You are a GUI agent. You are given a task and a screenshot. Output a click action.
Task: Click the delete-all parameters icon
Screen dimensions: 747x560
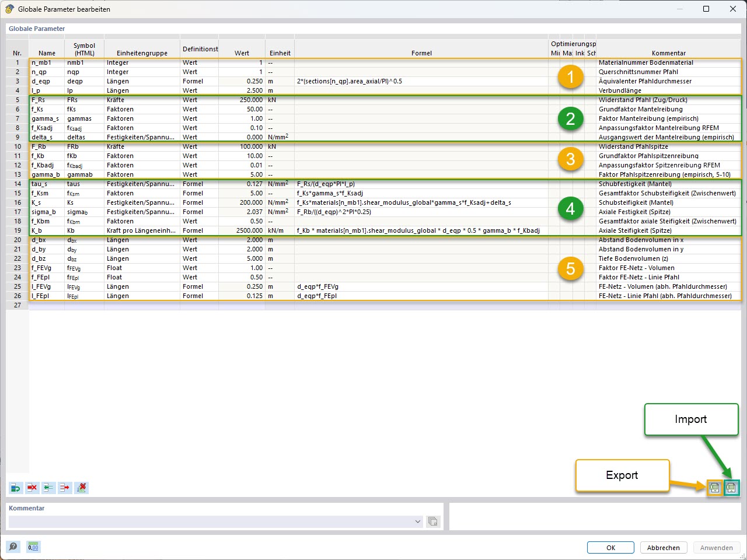pyautogui.click(x=82, y=488)
